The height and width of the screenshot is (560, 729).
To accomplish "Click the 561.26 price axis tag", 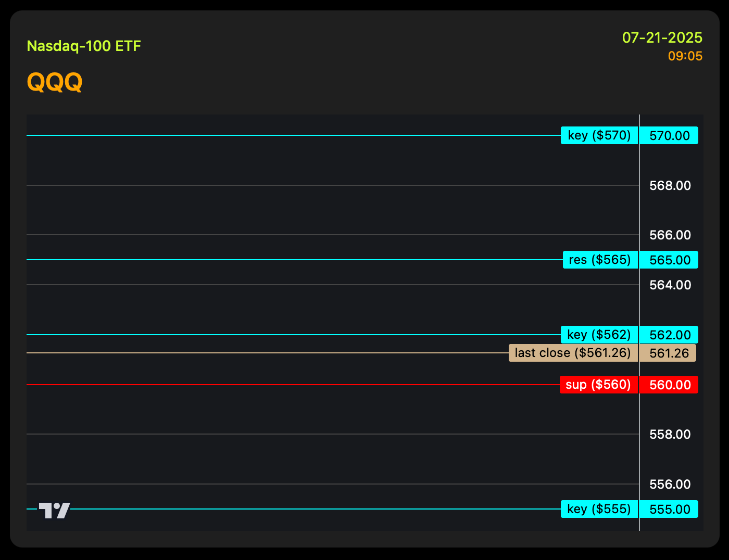I will click(x=668, y=353).
